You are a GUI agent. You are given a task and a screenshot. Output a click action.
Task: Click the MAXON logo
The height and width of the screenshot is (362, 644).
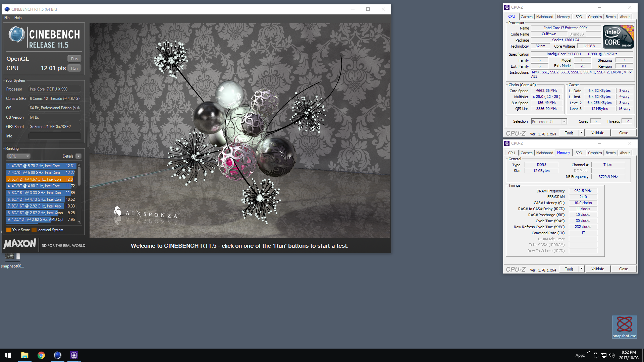[20, 244]
